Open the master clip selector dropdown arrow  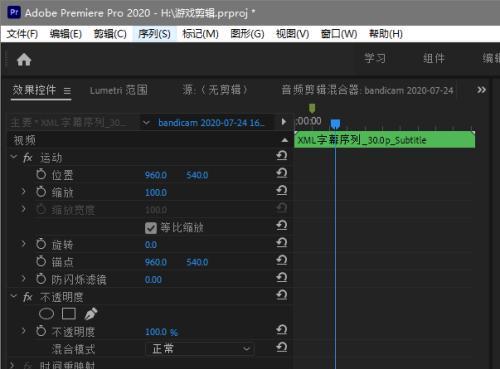(146, 123)
